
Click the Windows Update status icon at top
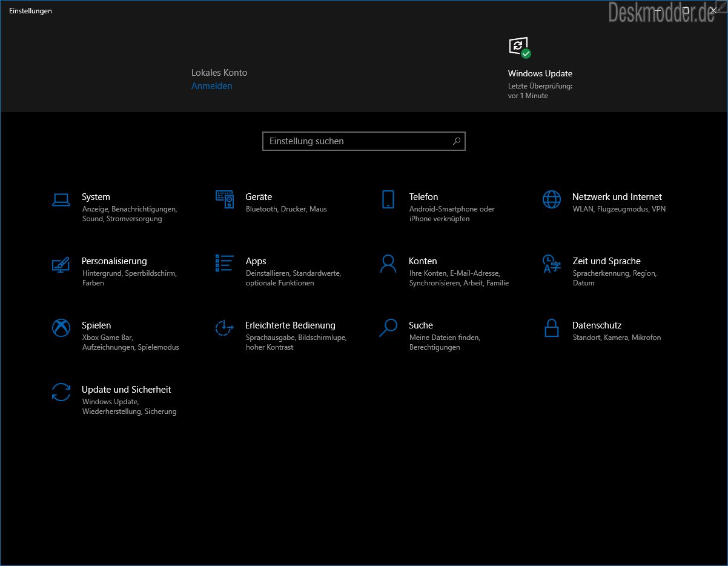518,47
